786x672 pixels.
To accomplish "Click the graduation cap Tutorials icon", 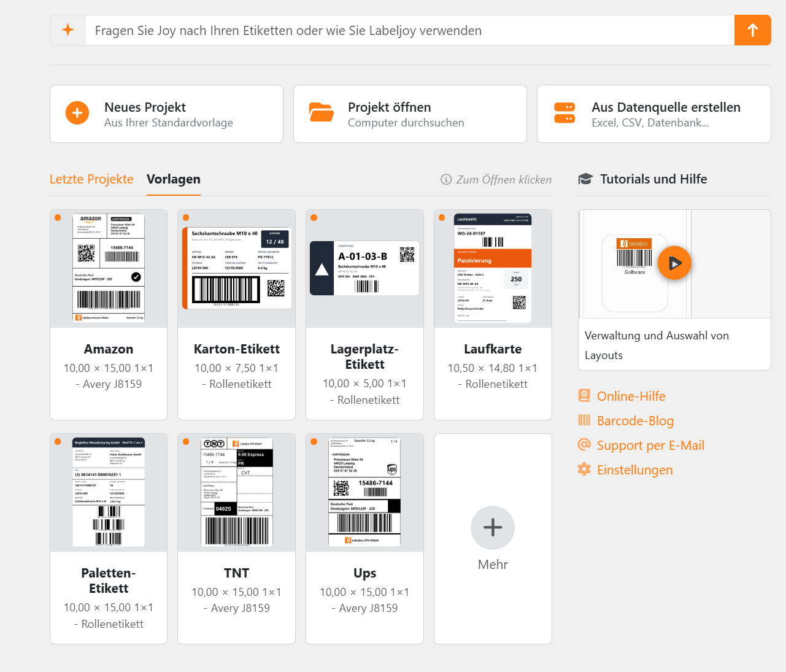I will click(585, 179).
